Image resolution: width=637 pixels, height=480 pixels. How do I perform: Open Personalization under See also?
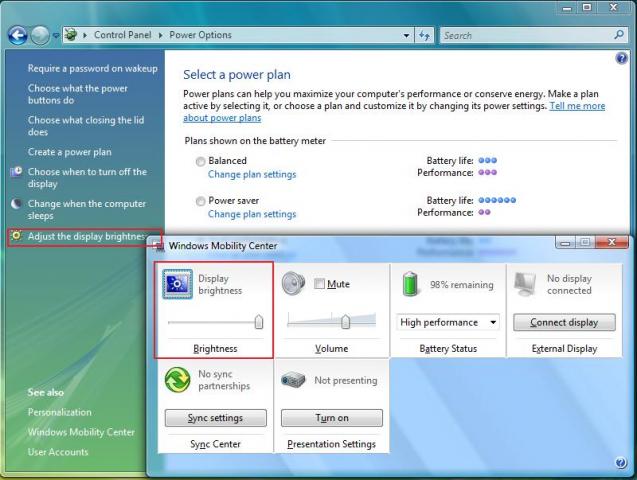59,412
